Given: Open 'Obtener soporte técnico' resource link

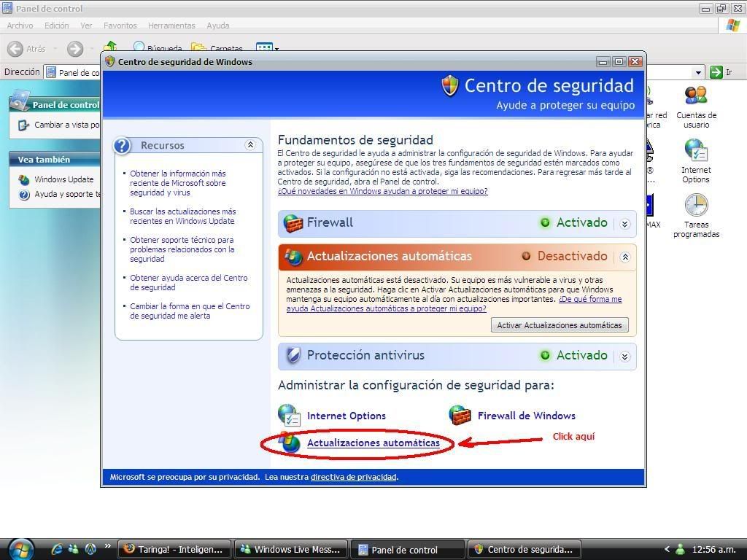Looking at the screenshot, I should pyautogui.click(x=182, y=249).
